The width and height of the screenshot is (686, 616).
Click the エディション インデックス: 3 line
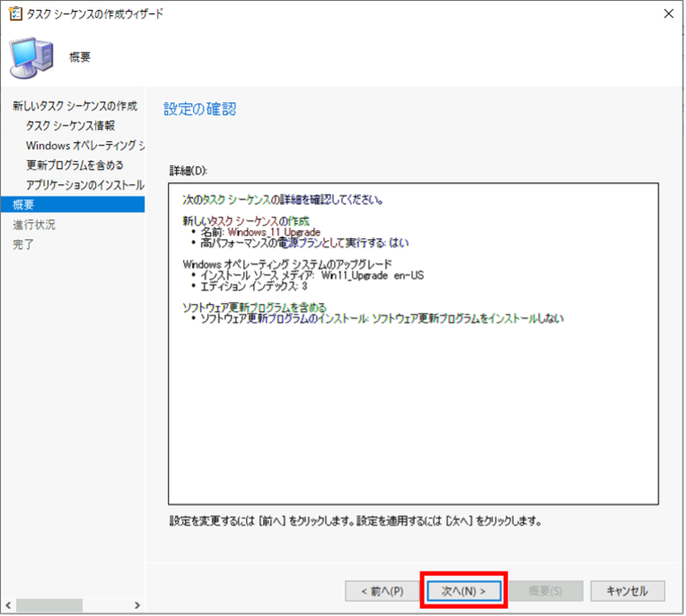click(x=254, y=286)
